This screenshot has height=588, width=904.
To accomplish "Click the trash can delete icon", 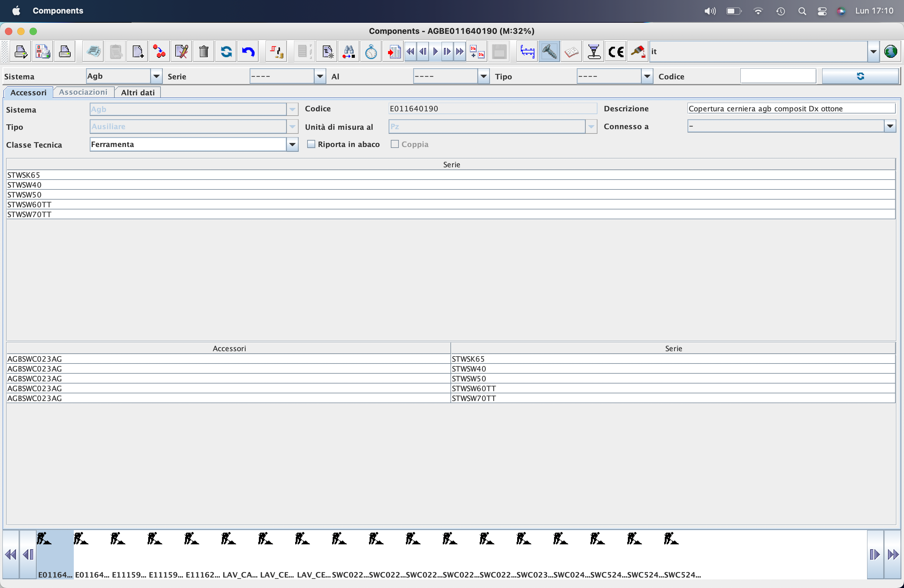I will (204, 52).
